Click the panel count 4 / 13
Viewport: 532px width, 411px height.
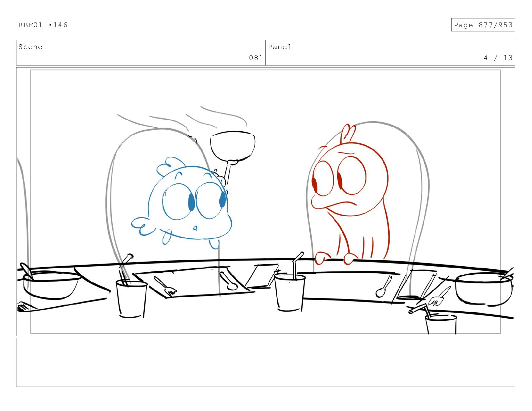(x=498, y=58)
